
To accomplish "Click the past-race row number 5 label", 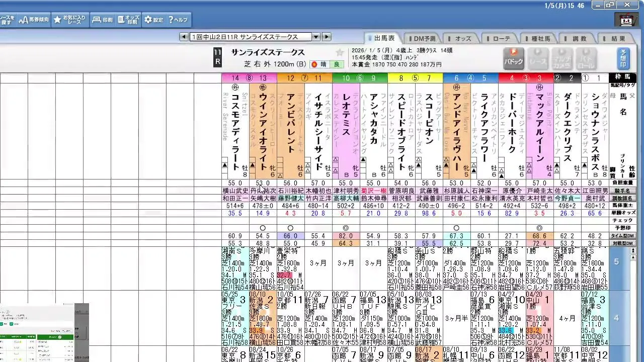I will [616, 261].
